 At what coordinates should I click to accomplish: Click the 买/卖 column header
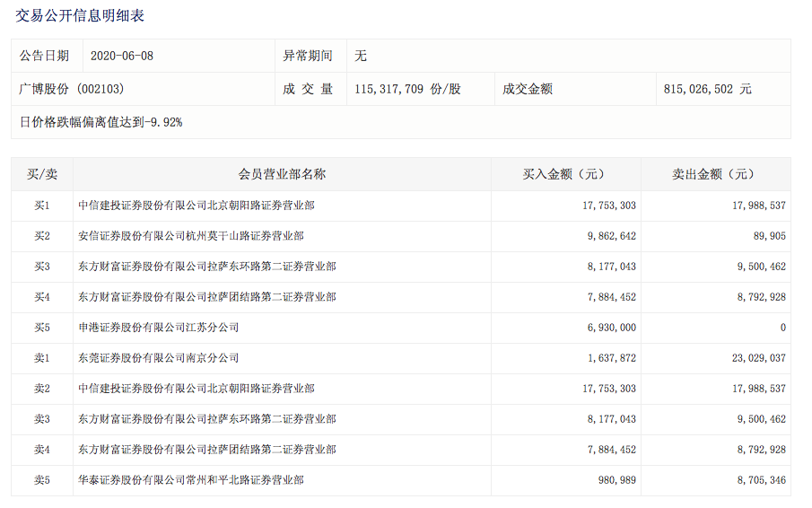(41, 174)
